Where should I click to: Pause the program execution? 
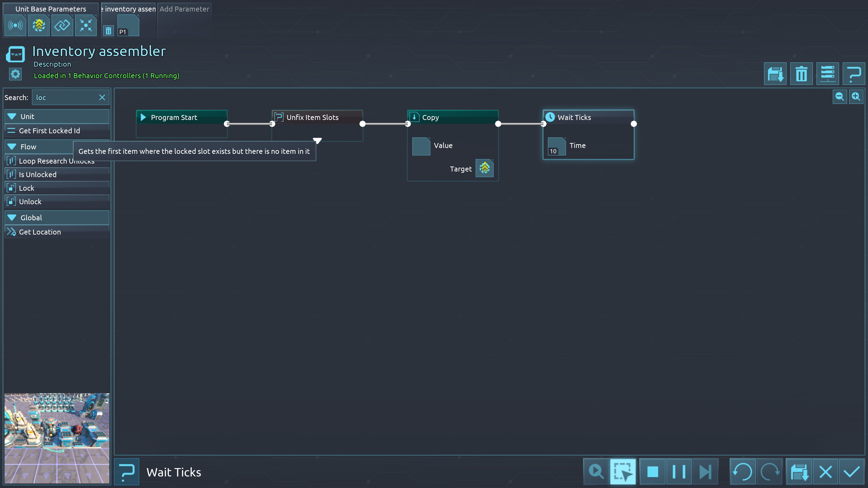[679, 472]
